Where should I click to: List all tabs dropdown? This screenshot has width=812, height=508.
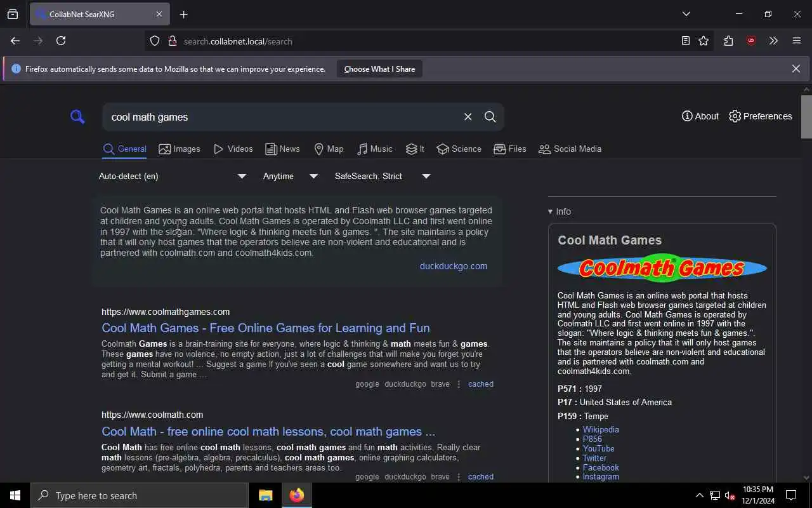[x=686, y=14]
